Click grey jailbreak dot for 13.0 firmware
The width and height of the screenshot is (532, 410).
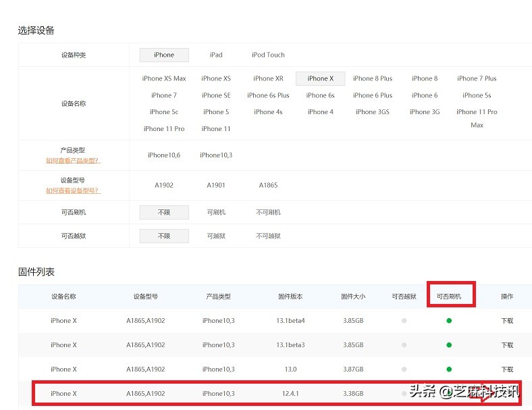(404, 369)
